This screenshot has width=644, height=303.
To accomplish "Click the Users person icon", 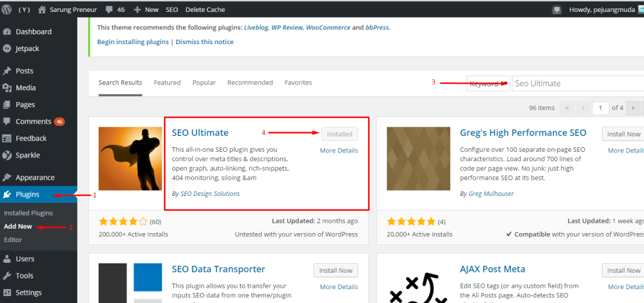I will [6, 259].
